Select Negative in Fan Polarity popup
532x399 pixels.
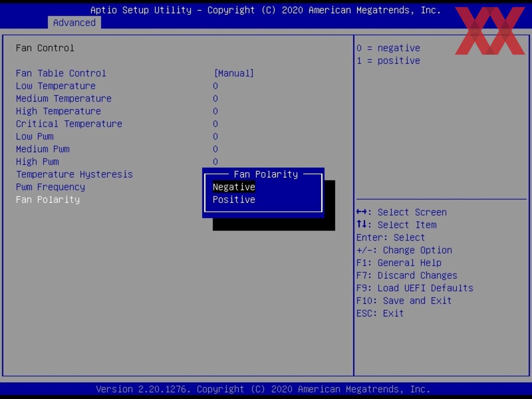pyautogui.click(x=234, y=187)
